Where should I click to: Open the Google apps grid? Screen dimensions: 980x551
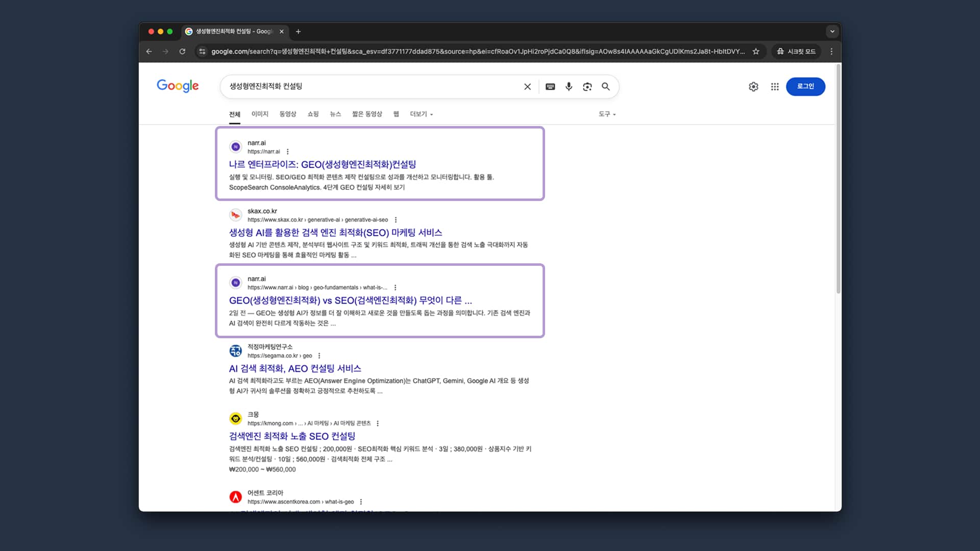(774, 86)
